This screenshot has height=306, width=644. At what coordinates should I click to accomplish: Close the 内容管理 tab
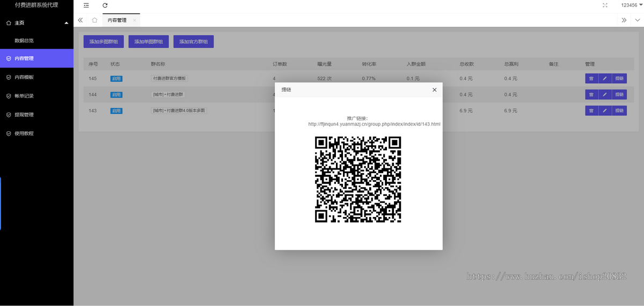coord(135,20)
